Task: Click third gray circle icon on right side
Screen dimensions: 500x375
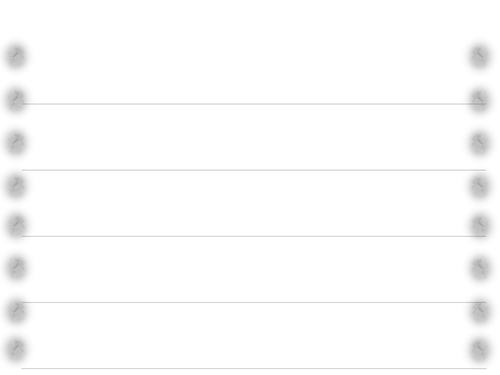Action: point(479,143)
